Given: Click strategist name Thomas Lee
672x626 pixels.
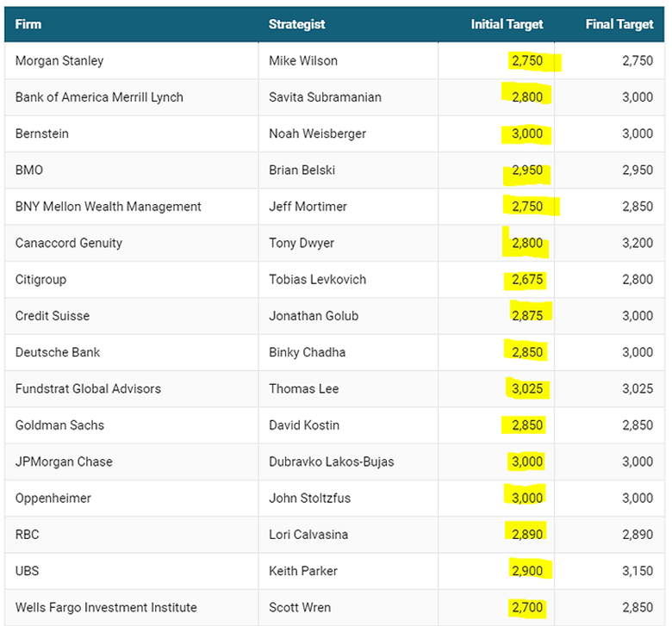Looking at the screenshot, I should [303, 388].
